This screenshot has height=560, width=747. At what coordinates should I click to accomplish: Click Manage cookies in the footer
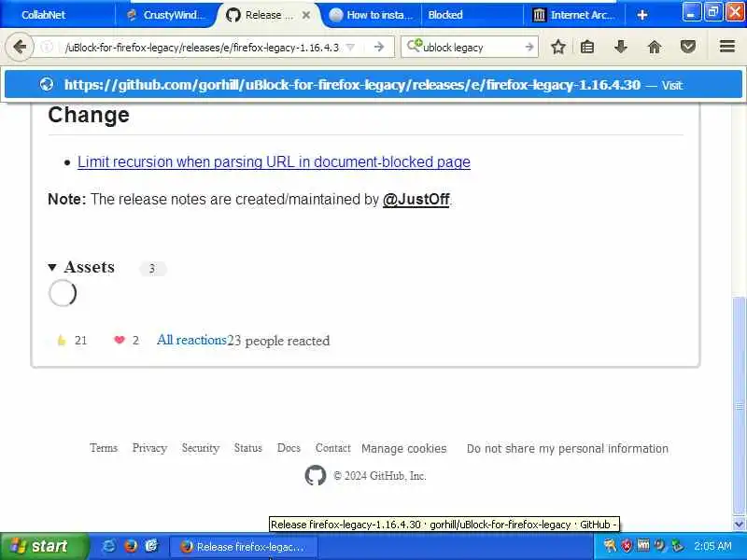pyautogui.click(x=404, y=448)
